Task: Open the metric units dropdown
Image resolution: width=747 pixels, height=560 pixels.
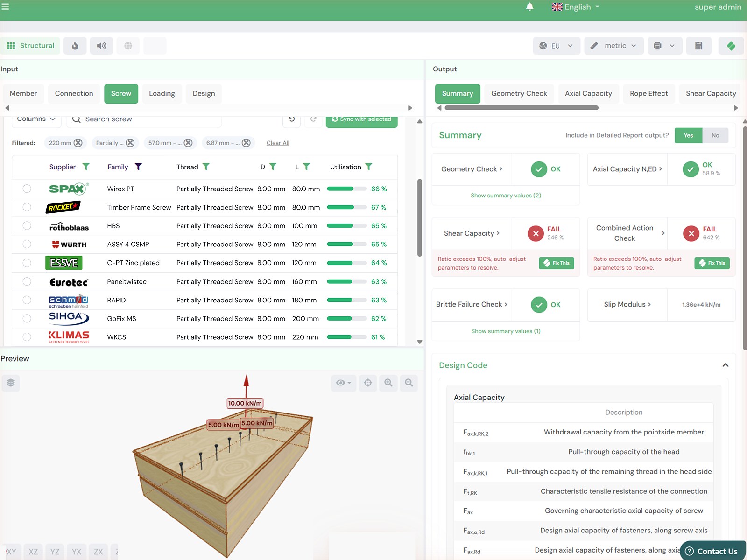Action: click(x=614, y=46)
